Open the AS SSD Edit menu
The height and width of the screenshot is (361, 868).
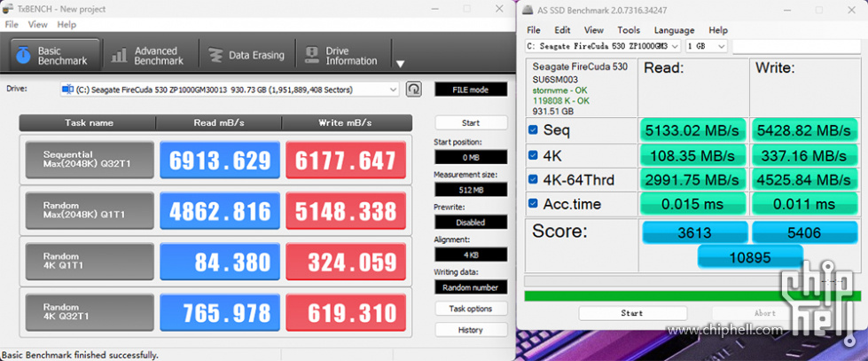coord(562,30)
